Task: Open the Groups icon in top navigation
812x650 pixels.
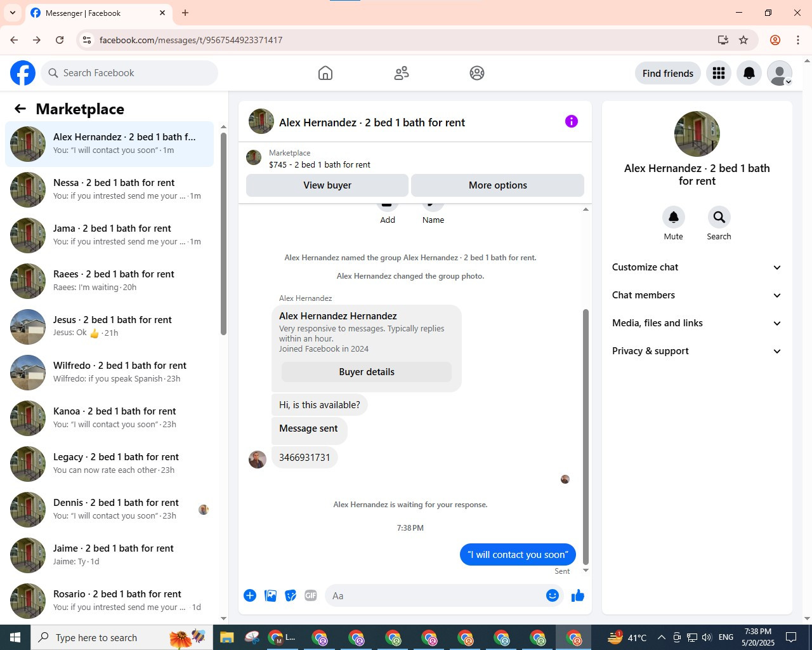Action: (477, 73)
